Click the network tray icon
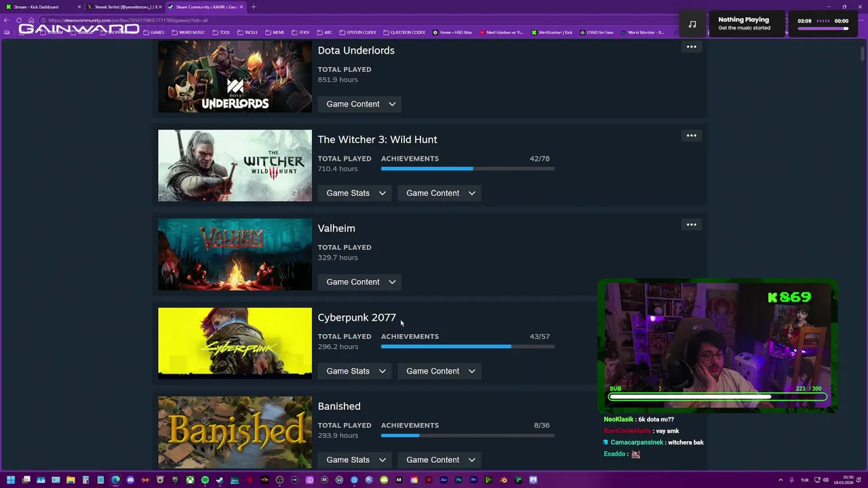The image size is (868, 488). (817, 480)
